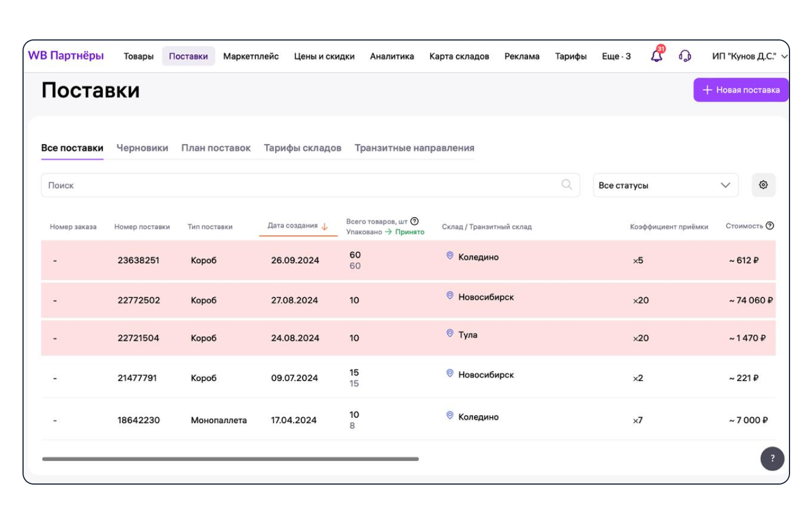812x524 pixels.
Task: Click the cost value ~ 1 470 ₽
Action: coord(747,338)
